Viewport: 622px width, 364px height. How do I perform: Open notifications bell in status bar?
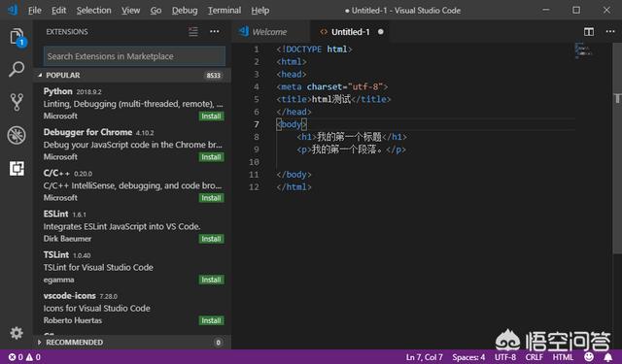point(607,357)
